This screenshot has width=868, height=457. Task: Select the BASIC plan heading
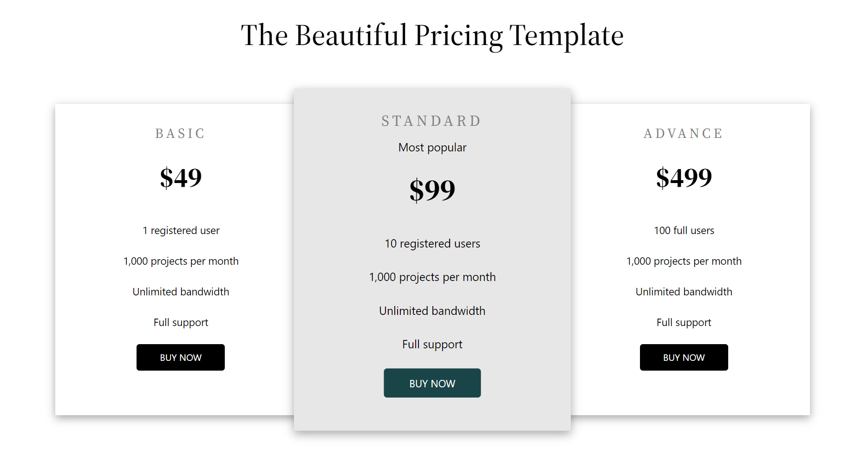click(180, 134)
